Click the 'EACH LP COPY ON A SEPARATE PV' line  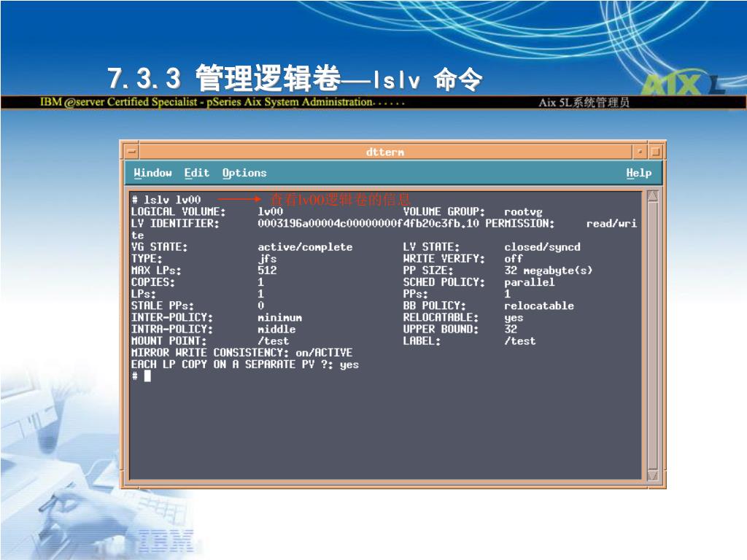[245, 365]
